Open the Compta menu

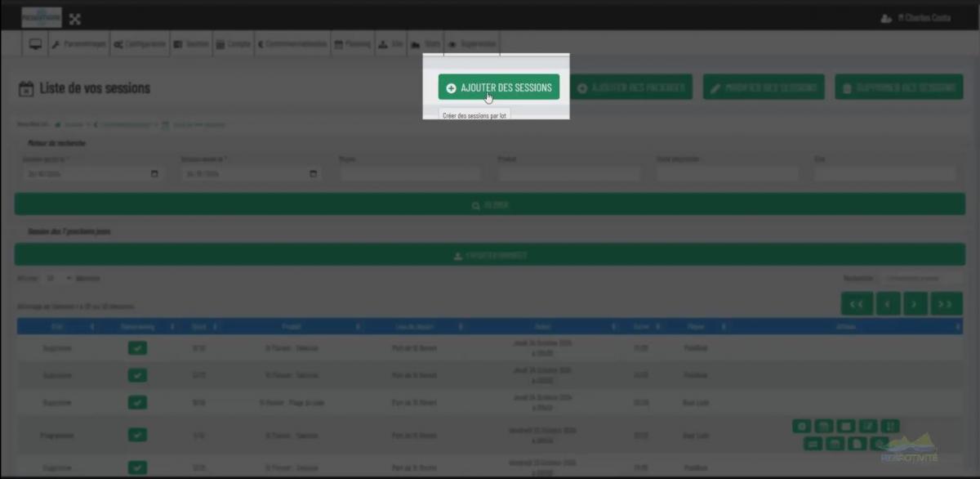click(x=234, y=44)
